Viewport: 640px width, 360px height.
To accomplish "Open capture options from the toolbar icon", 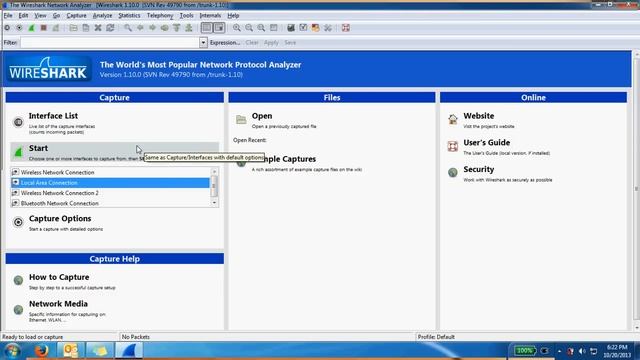I will click(19, 28).
